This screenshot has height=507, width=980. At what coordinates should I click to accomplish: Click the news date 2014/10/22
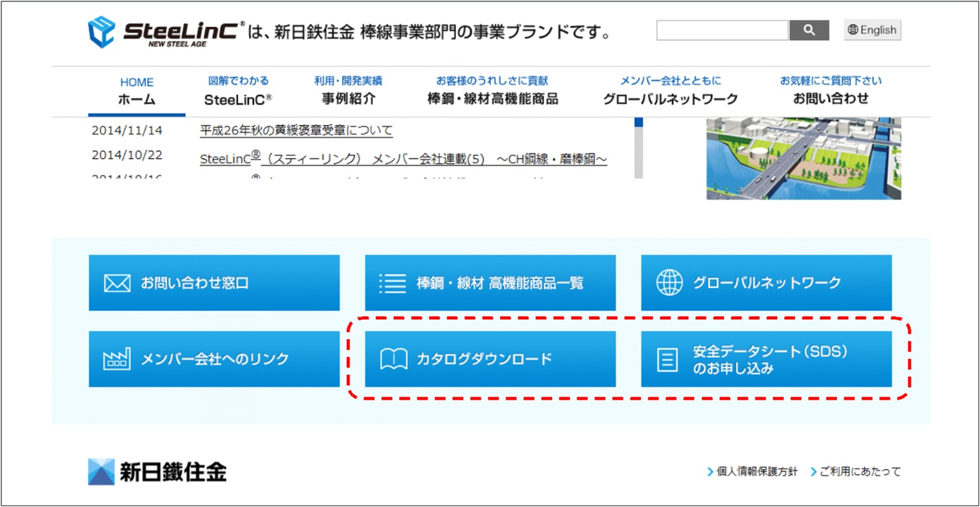(127, 155)
